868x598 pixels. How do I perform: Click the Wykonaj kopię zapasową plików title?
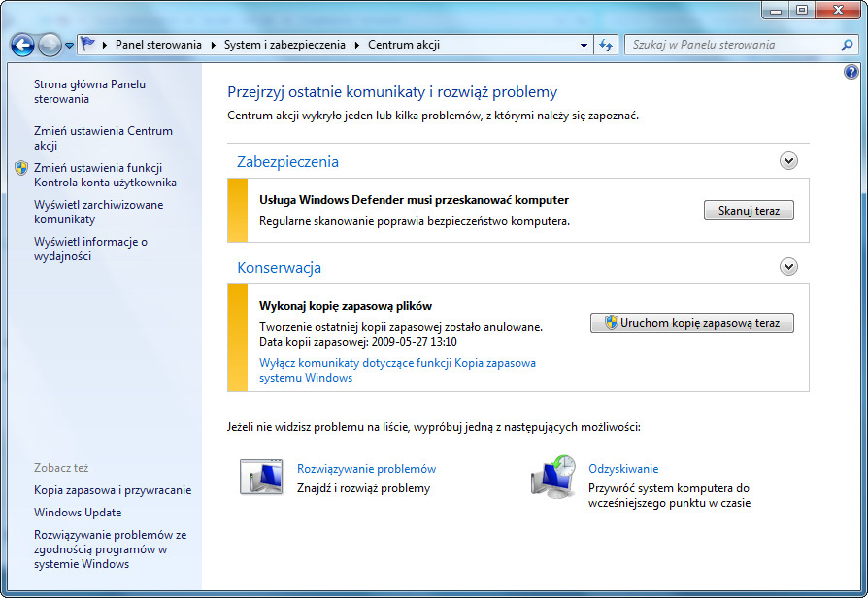click(x=346, y=306)
